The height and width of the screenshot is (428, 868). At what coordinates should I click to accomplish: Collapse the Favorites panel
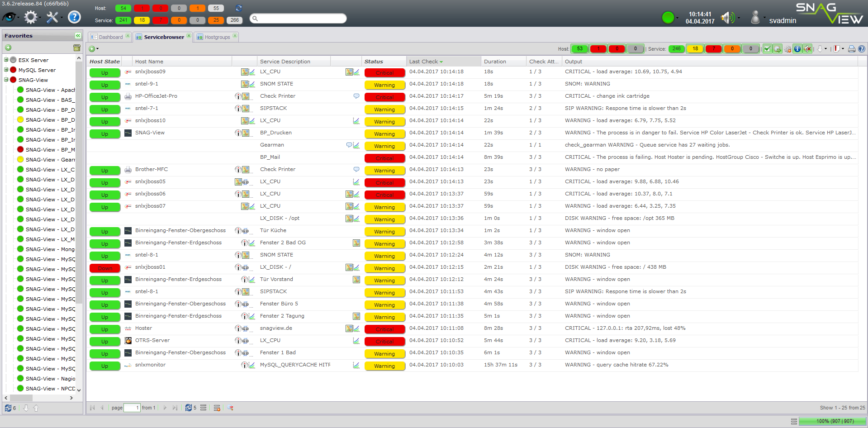[x=78, y=35]
